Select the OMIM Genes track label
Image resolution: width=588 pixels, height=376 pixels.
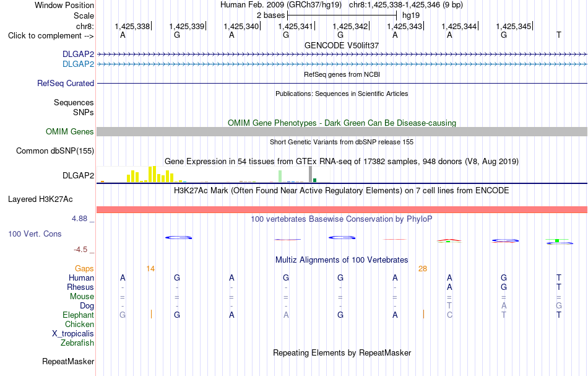[x=70, y=132]
